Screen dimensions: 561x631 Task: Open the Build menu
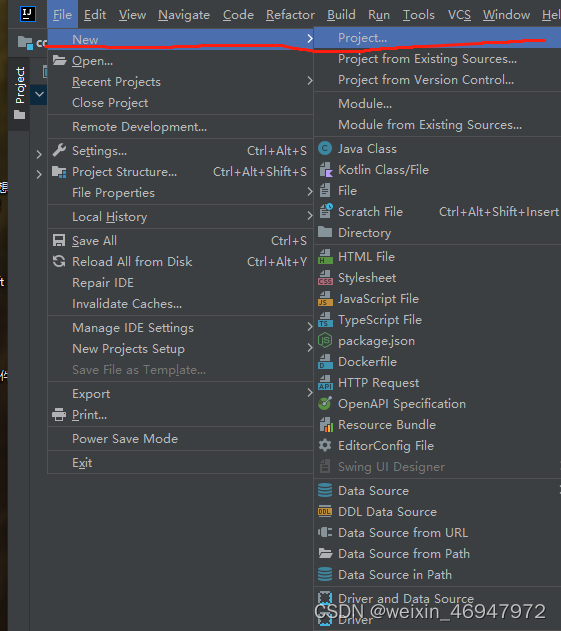point(341,15)
